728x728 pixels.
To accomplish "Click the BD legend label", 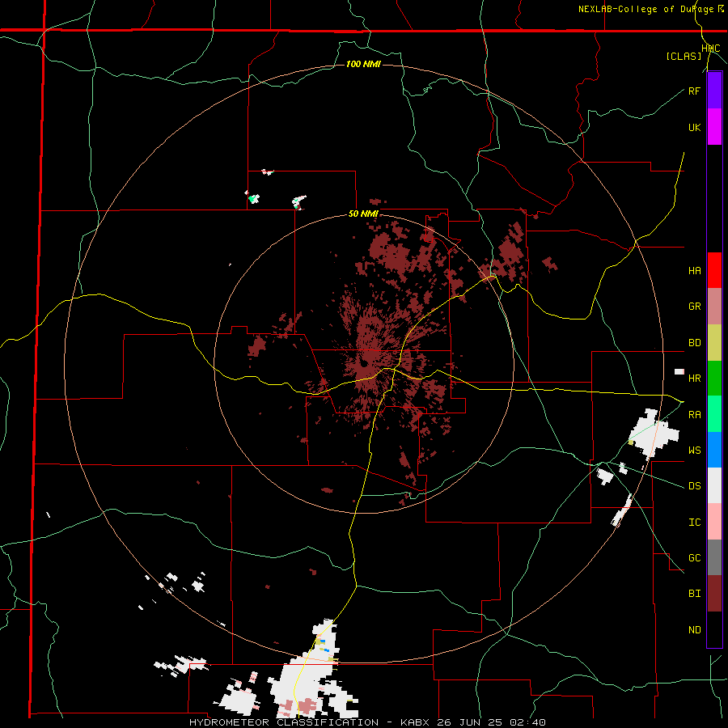I will click(x=694, y=343).
